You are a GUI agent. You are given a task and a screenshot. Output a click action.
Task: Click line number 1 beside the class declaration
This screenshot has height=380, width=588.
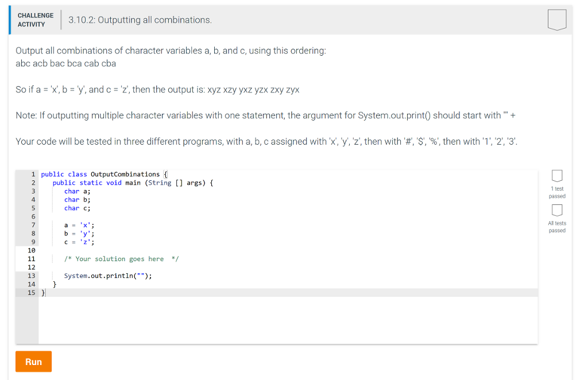pos(33,174)
